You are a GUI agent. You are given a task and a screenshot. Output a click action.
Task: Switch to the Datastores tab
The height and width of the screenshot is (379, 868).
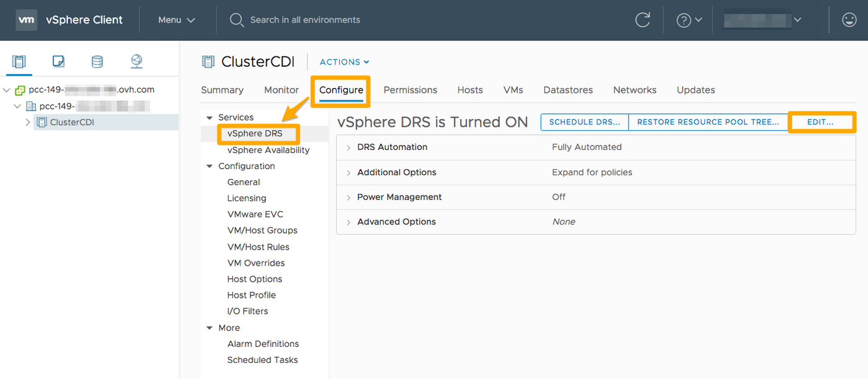(567, 90)
